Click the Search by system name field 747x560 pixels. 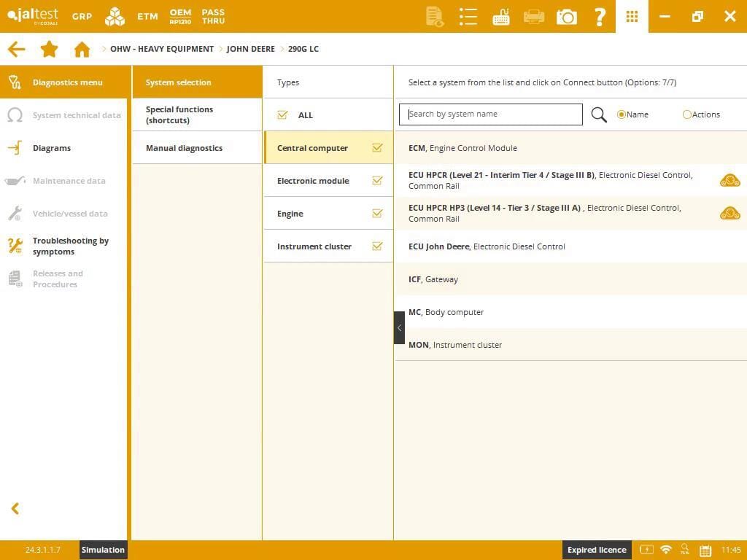tap(491, 114)
